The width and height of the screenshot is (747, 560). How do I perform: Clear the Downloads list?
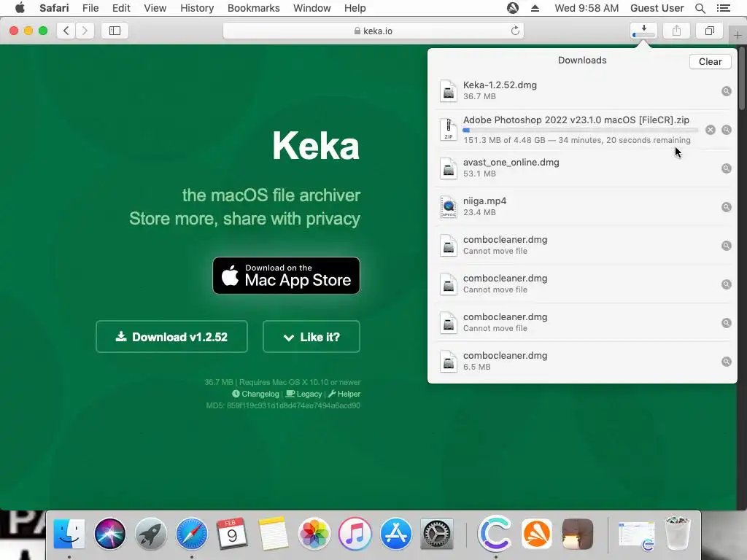tap(710, 61)
